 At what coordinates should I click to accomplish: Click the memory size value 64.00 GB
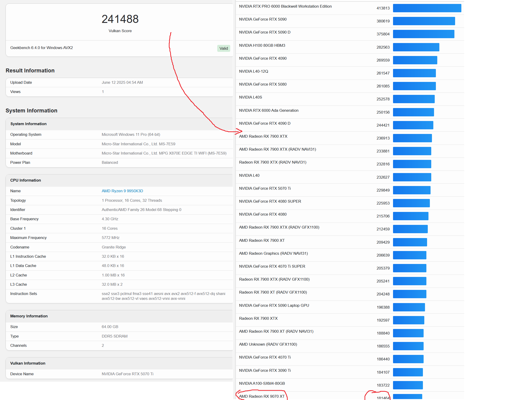point(110,327)
